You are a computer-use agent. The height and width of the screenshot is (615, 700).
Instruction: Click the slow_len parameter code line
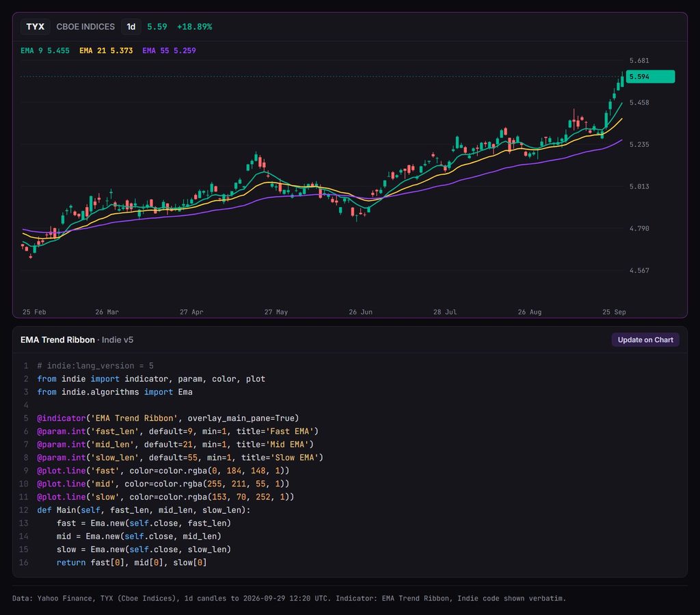[x=180, y=457]
